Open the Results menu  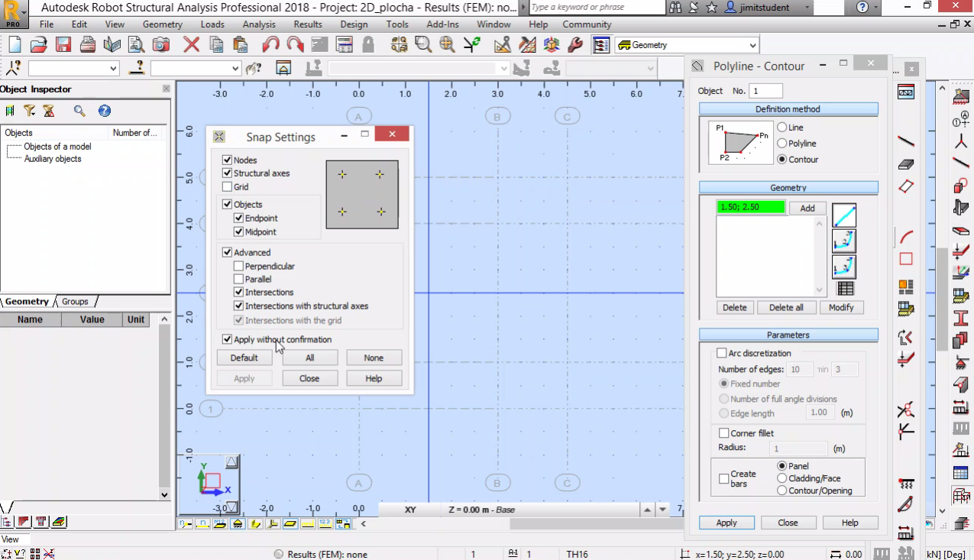tap(308, 24)
